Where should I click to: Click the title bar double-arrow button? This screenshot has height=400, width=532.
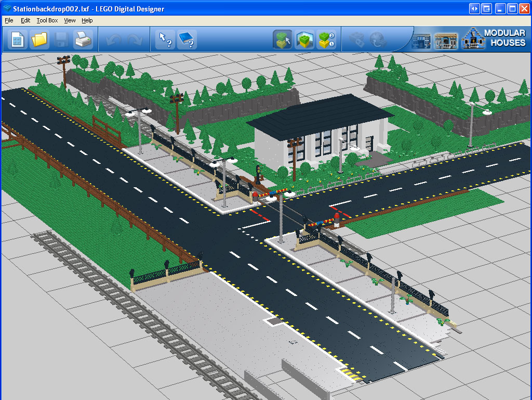point(474,8)
